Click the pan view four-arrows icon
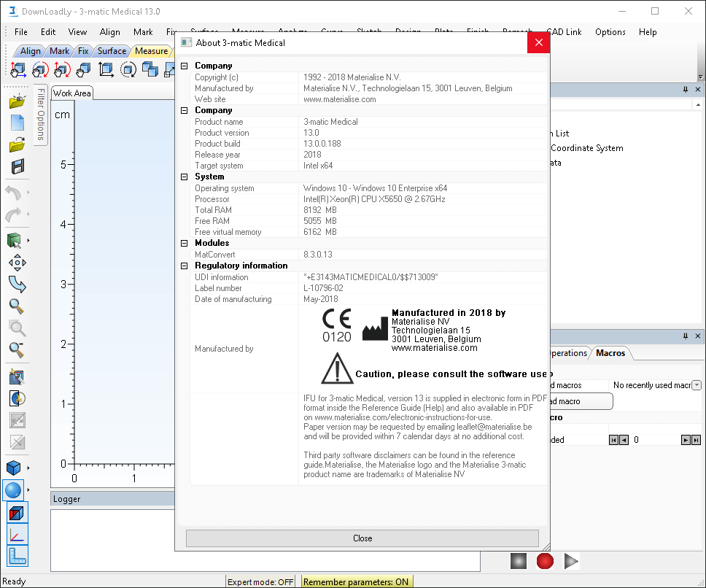Screen dimensions: 706x588 pyautogui.click(x=17, y=263)
